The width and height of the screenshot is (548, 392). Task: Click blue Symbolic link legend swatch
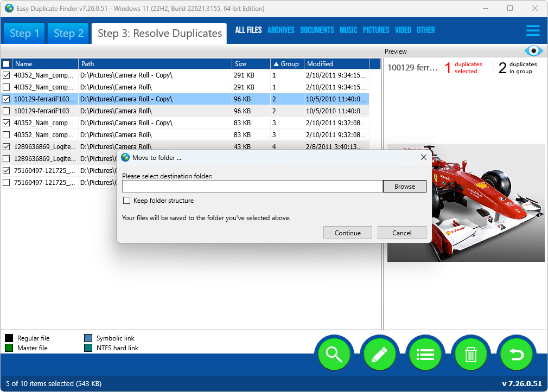click(88, 338)
